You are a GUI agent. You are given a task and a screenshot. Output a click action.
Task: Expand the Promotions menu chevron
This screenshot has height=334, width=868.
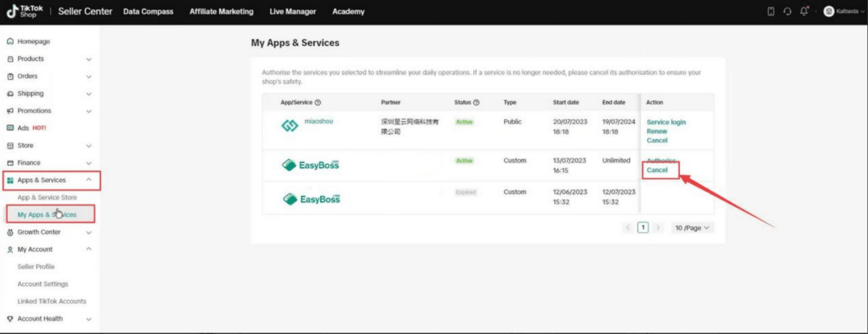pos(89,111)
